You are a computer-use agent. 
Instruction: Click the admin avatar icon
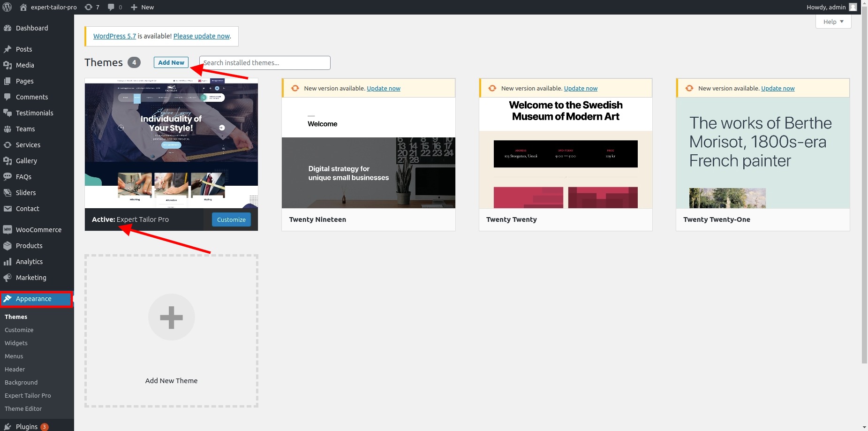point(853,7)
